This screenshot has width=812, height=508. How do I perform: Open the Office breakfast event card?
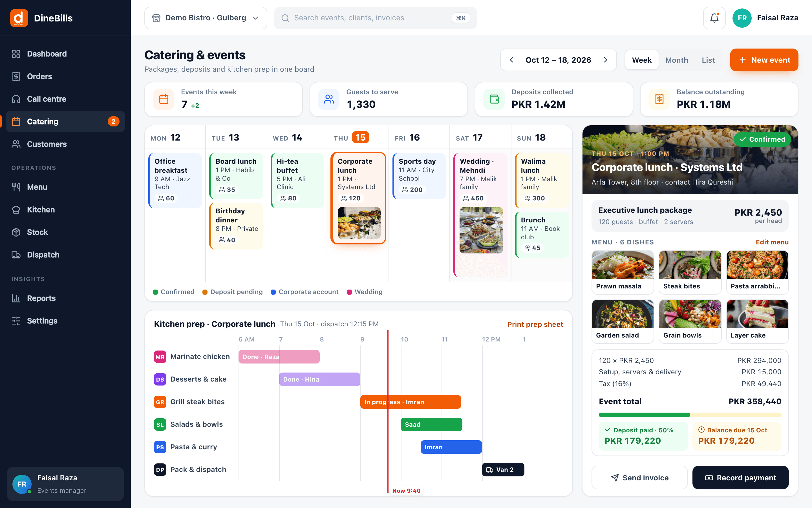click(175, 180)
